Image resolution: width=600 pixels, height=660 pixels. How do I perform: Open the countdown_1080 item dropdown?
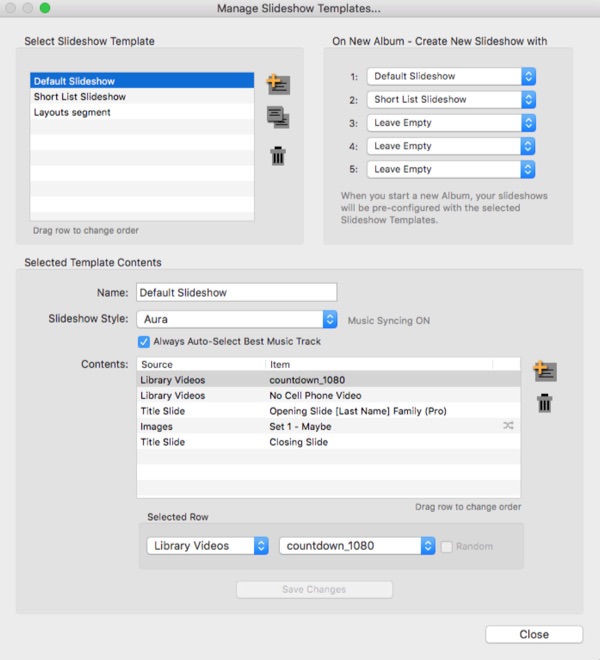tap(357, 546)
